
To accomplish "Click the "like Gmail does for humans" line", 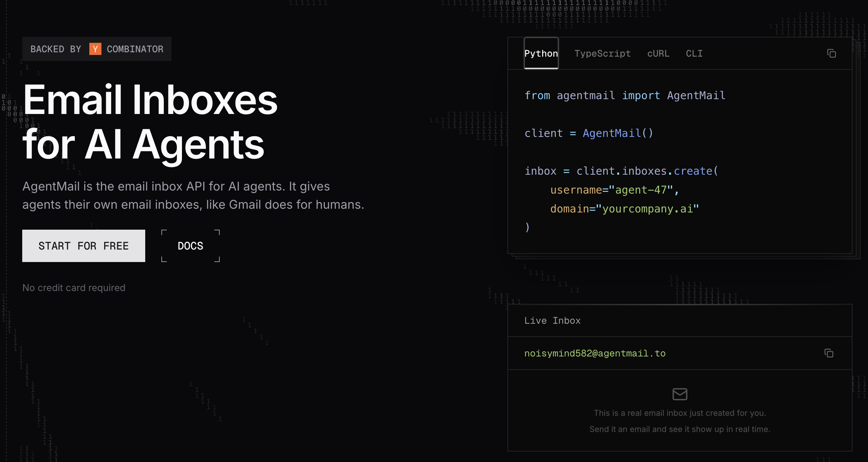I will point(193,204).
